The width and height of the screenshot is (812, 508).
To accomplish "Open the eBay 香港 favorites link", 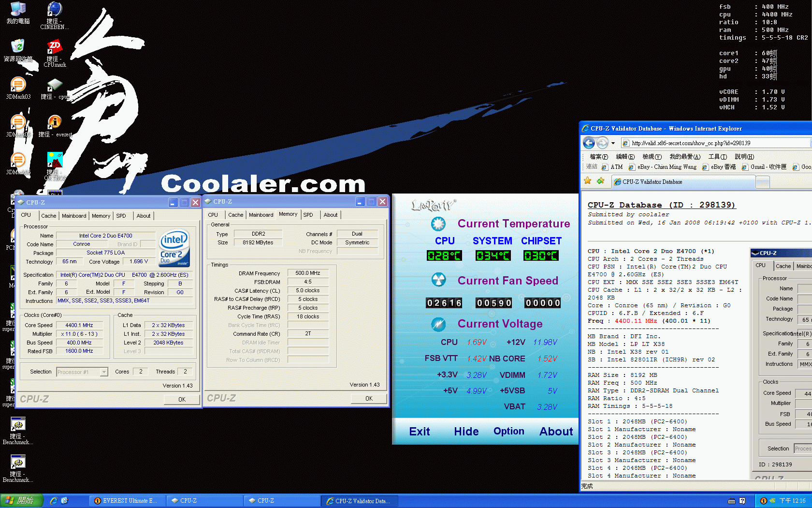I will (719, 167).
